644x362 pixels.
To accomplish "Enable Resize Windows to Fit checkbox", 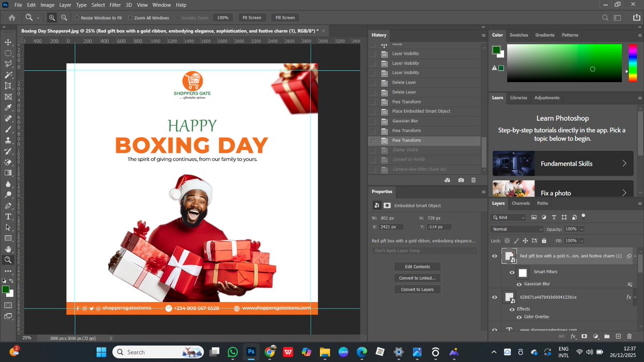I will 77,18.
